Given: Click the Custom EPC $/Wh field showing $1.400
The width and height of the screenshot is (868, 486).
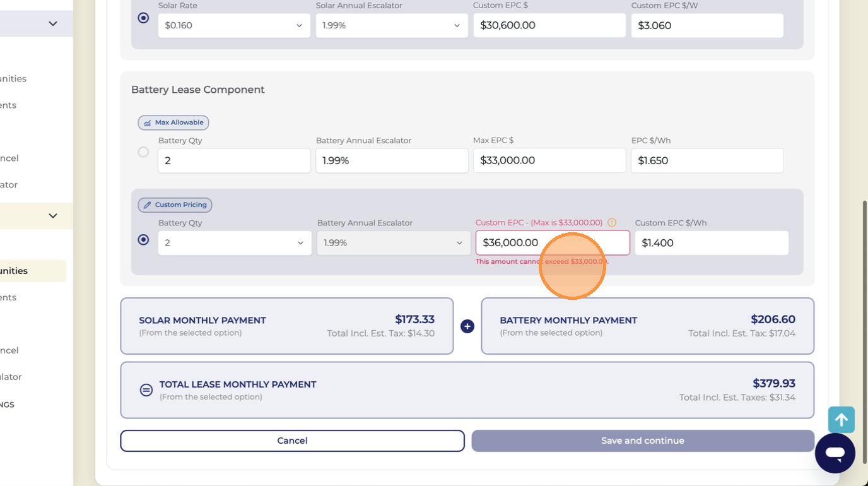Looking at the screenshot, I should click(x=712, y=243).
